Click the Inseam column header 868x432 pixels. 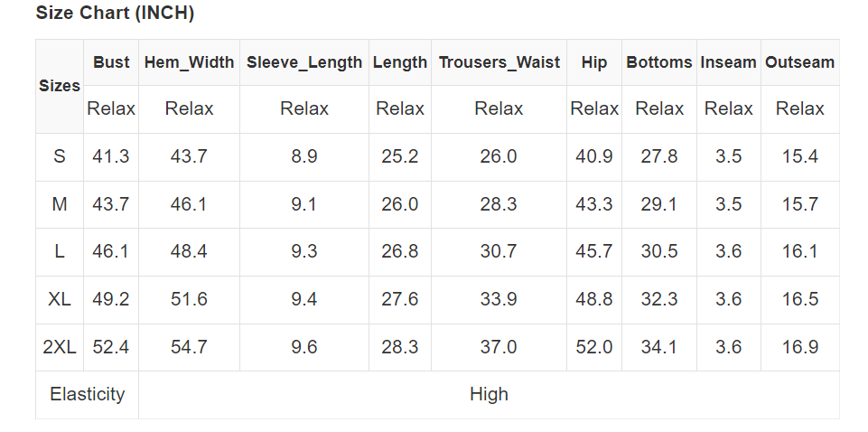[x=728, y=62]
